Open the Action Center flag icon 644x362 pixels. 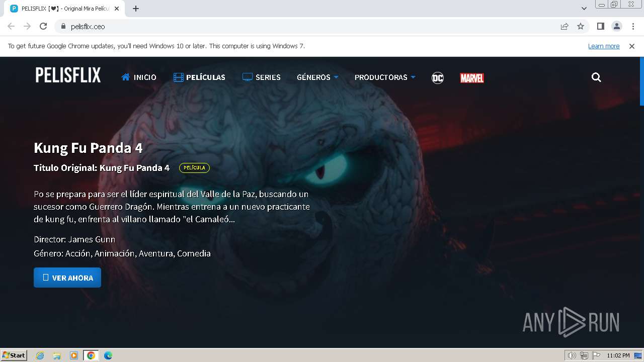pyautogui.click(x=596, y=355)
